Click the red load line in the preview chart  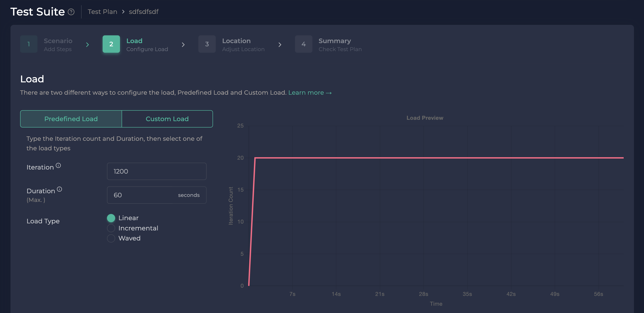pyautogui.click(x=425, y=158)
